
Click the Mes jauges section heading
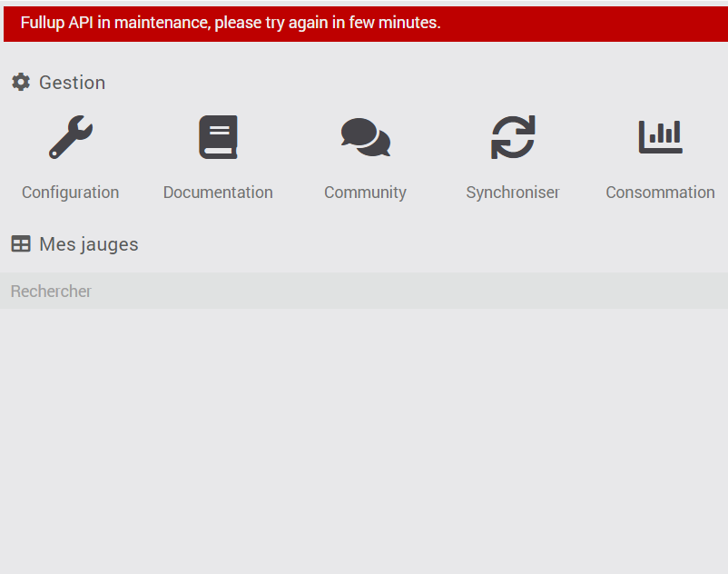pyautogui.click(x=89, y=244)
